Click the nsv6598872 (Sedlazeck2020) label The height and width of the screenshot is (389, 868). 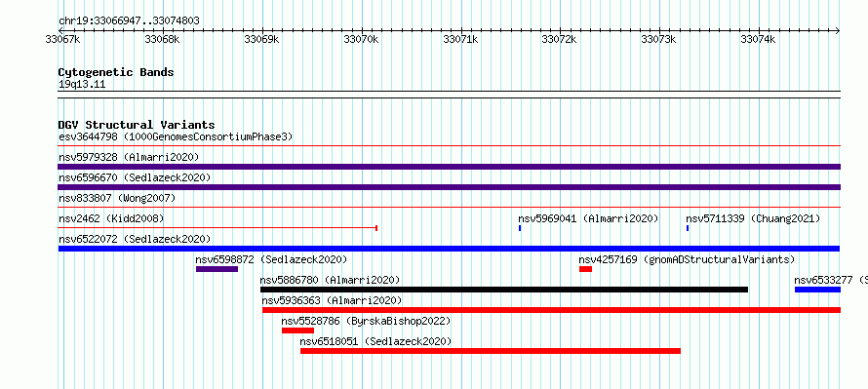pos(271,259)
